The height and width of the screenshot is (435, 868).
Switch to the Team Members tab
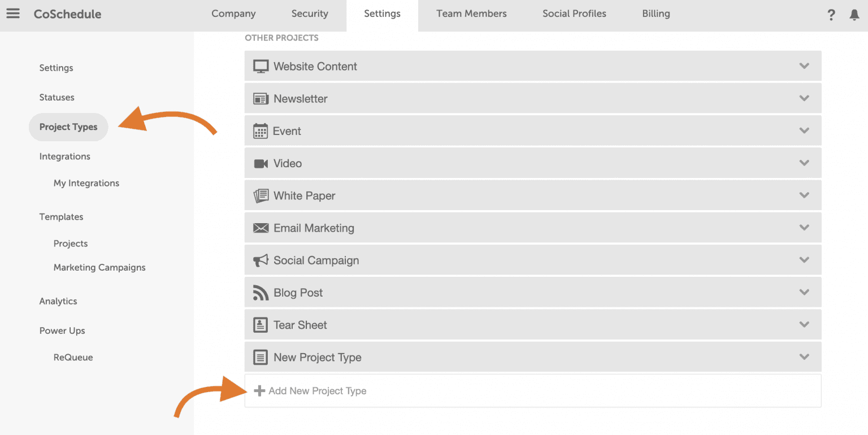coord(471,14)
